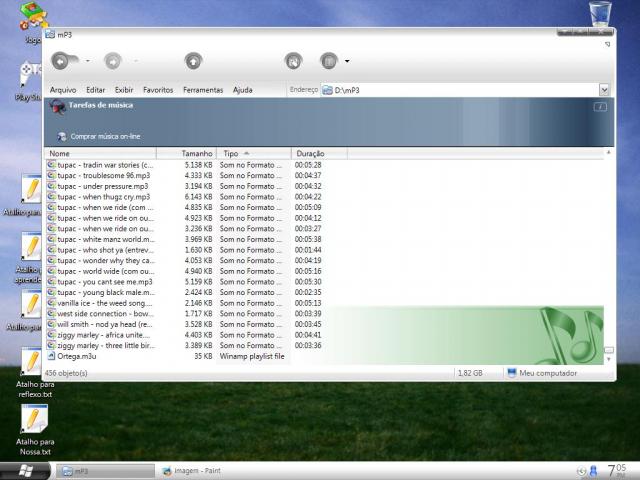
Task: Open the Exibir menu
Action: coord(124,90)
